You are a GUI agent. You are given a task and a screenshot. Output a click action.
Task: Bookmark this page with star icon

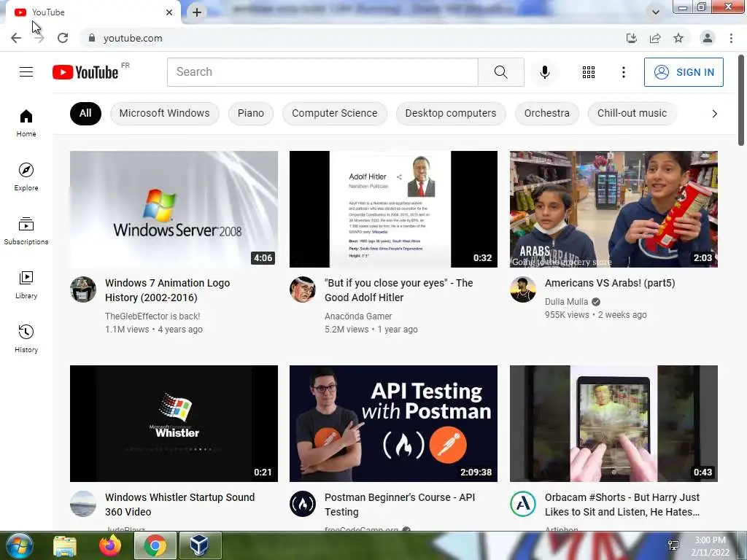click(x=678, y=38)
